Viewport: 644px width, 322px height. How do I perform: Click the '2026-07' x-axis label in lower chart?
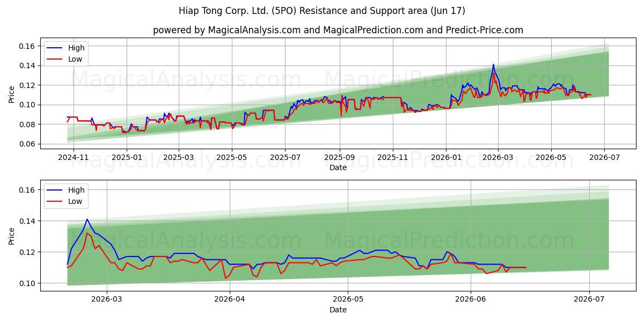(589, 300)
